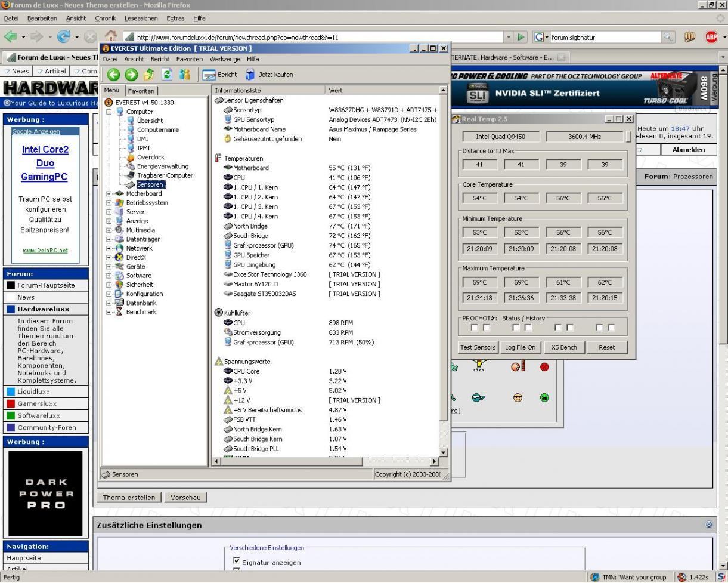Select the DMI tree entry
The image size is (728, 583).
[x=142, y=139]
